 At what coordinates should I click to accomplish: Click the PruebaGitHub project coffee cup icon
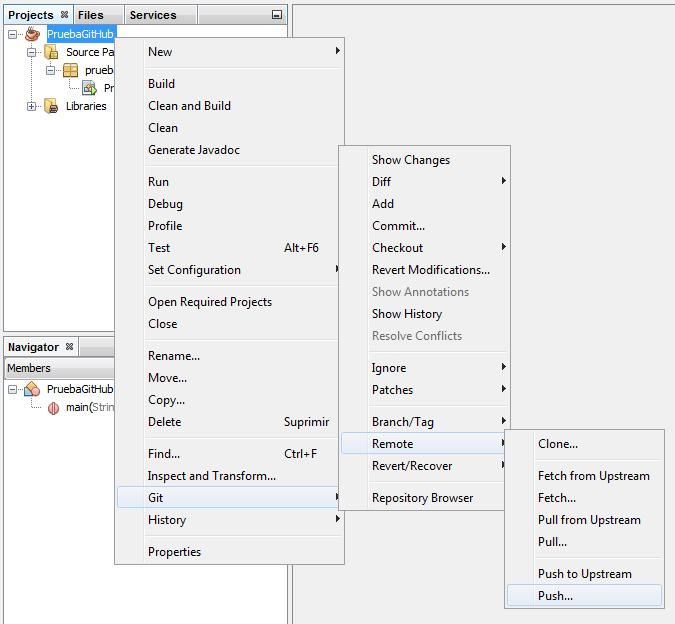(x=32, y=34)
